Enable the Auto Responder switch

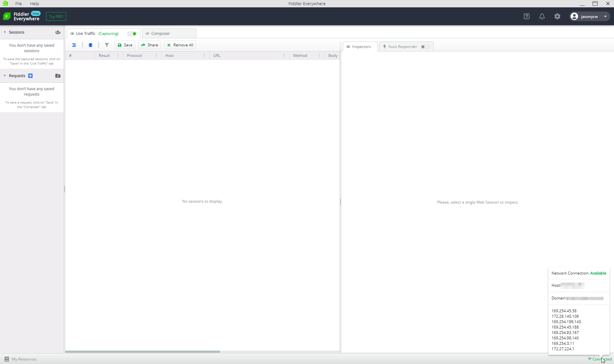point(425,47)
